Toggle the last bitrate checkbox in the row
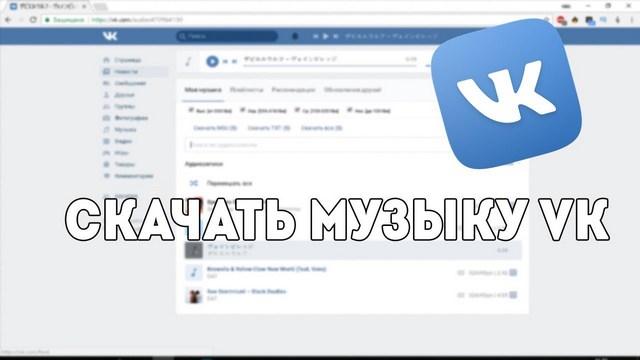 349,110
